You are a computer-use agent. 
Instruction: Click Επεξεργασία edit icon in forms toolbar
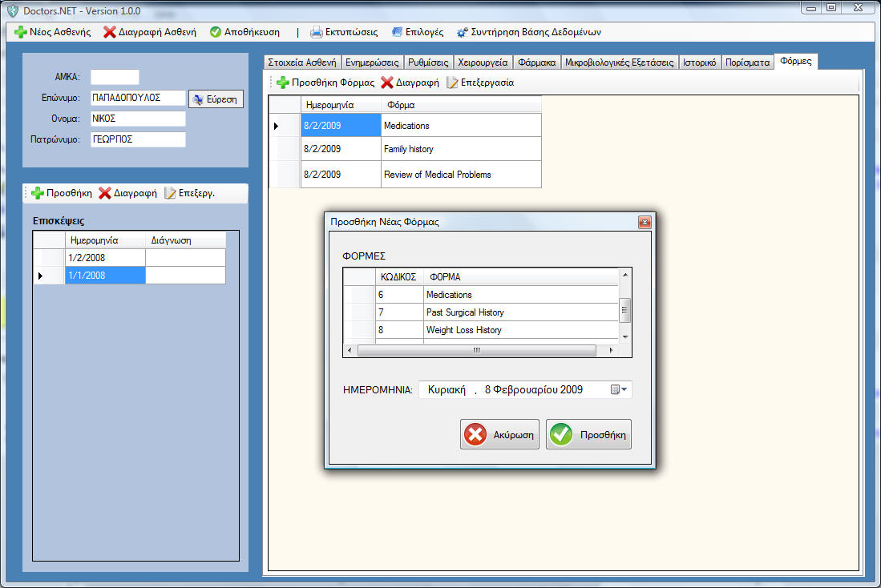(x=453, y=83)
